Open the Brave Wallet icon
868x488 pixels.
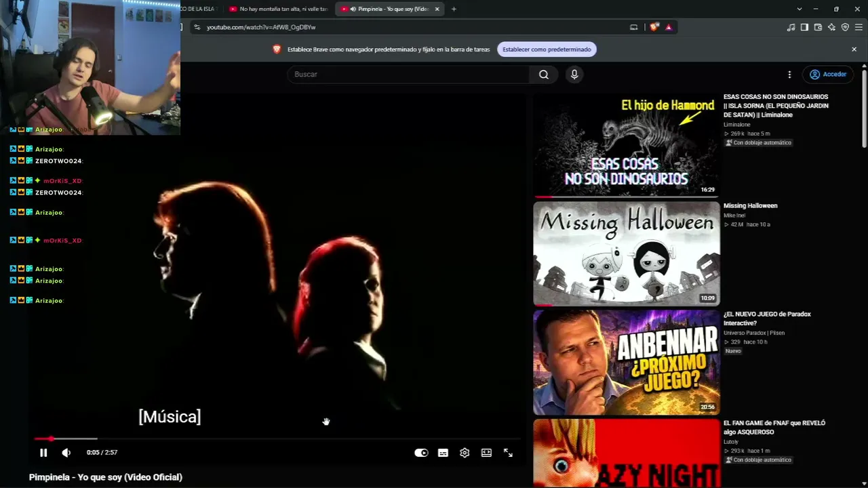click(818, 27)
